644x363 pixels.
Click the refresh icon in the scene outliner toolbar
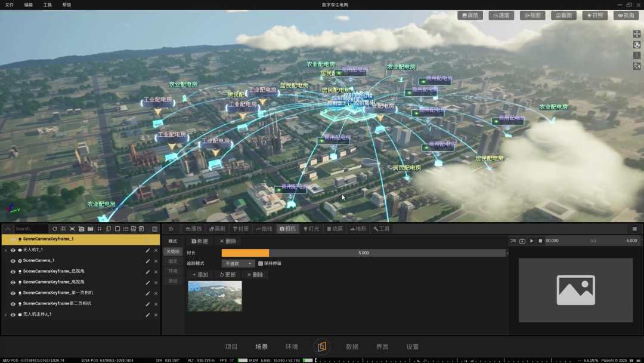point(55,229)
